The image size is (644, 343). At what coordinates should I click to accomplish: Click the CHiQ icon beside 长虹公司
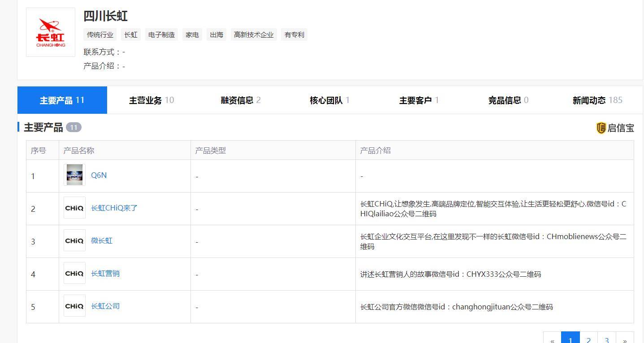click(x=74, y=306)
